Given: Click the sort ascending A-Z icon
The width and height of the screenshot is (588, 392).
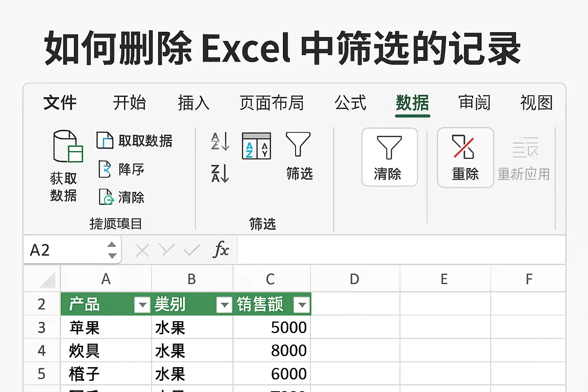Looking at the screenshot, I should point(220,141).
